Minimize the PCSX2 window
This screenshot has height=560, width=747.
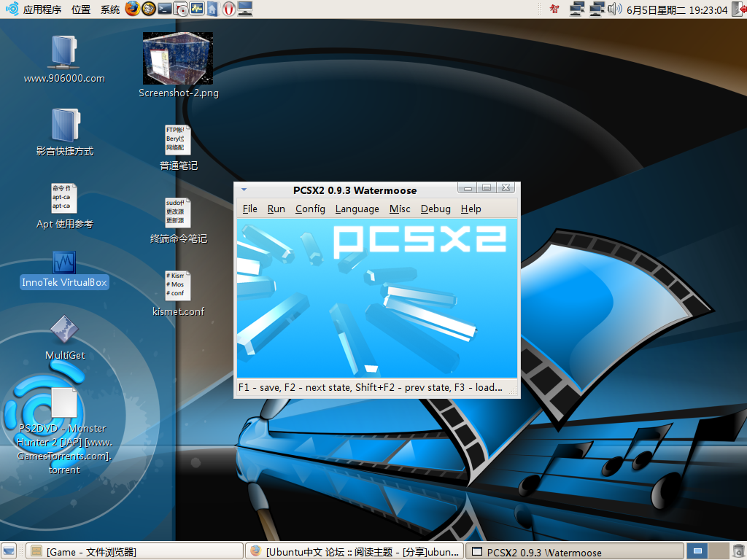tap(468, 188)
